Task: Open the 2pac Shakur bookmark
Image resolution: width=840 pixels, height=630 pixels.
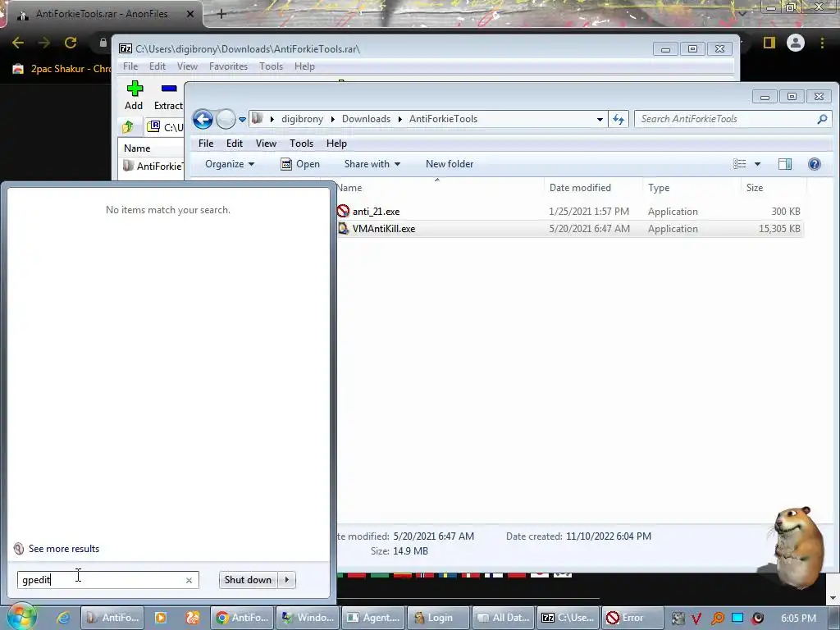Action: [62, 69]
